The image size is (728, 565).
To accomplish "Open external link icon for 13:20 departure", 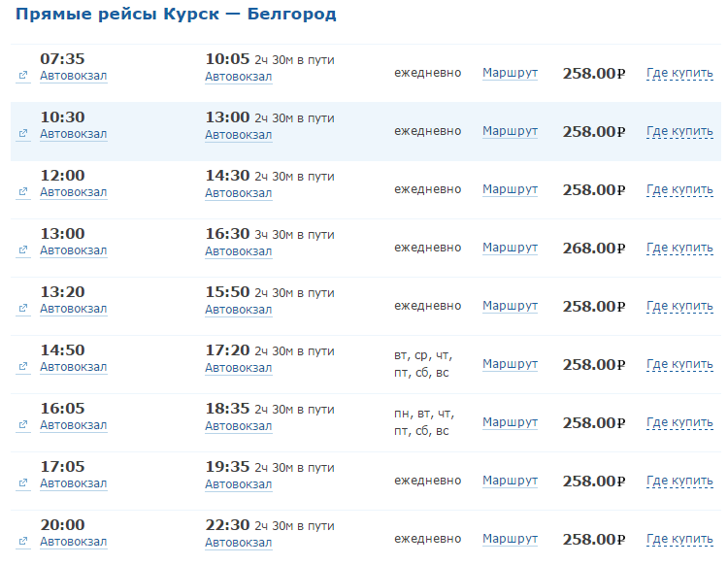I will [x=22, y=309].
